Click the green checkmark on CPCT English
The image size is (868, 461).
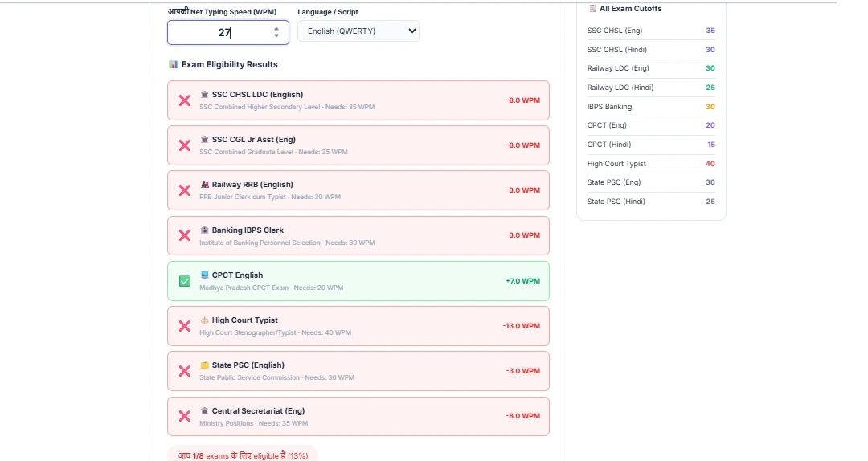tap(184, 281)
